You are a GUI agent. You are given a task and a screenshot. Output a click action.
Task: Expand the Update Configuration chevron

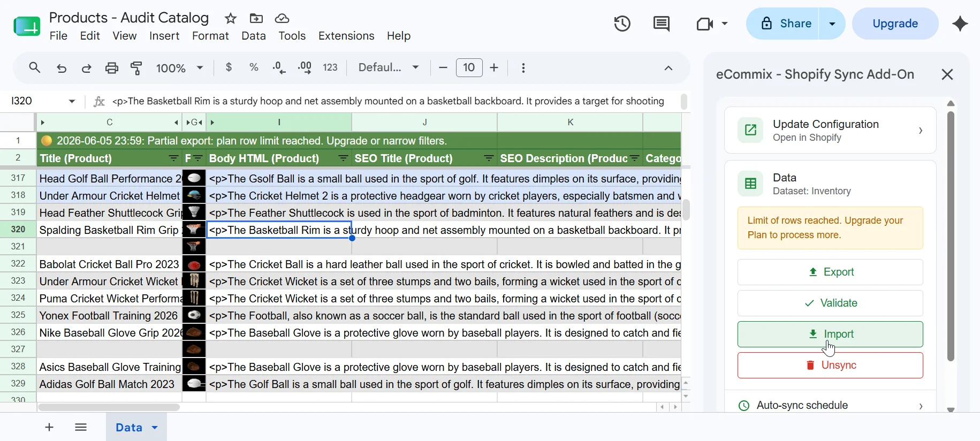coord(921,131)
